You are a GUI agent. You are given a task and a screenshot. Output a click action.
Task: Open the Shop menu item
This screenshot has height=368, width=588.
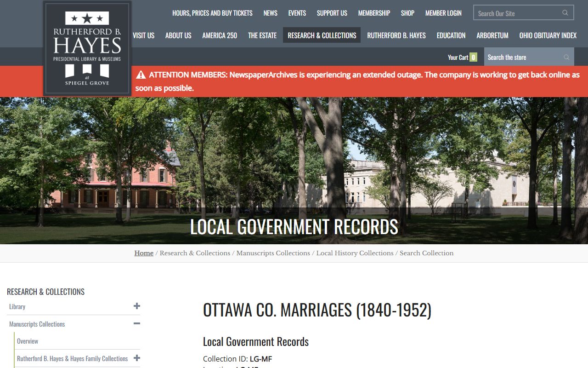(x=407, y=13)
